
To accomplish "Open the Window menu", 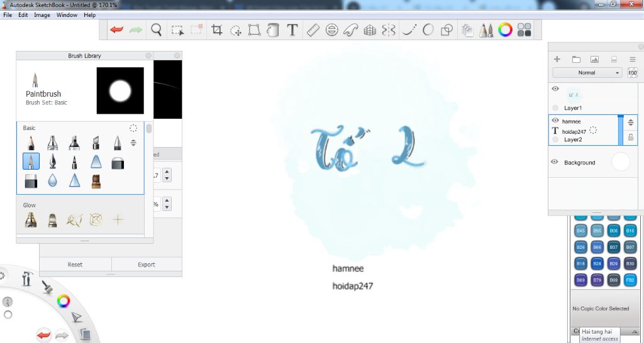I will pyautogui.click(x=67, y=15).
